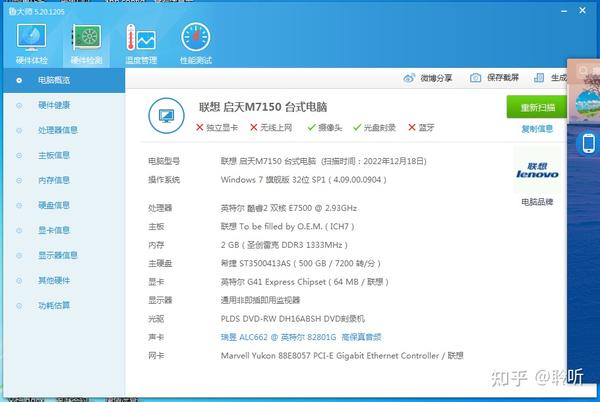The width and height of the screenshot is (600, 402).
Task: Click the 微博分享 Weibo share icon
Action: [409, 78]
